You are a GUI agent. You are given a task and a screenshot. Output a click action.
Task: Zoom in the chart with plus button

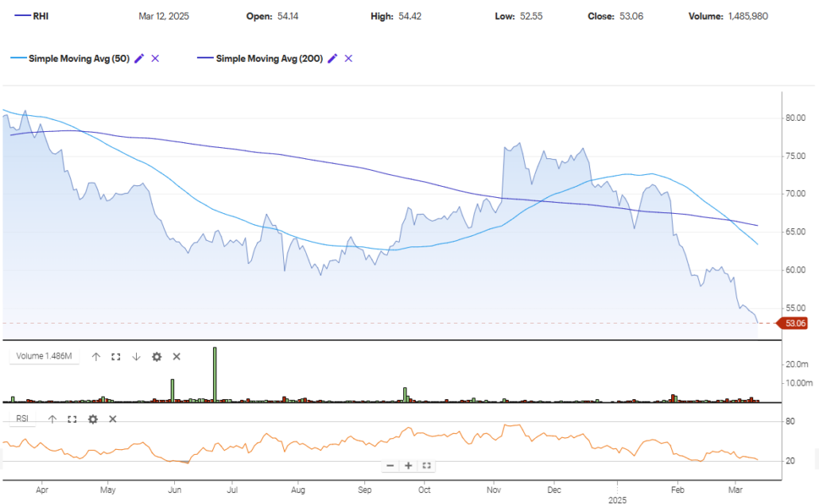[x=409, y=465]
